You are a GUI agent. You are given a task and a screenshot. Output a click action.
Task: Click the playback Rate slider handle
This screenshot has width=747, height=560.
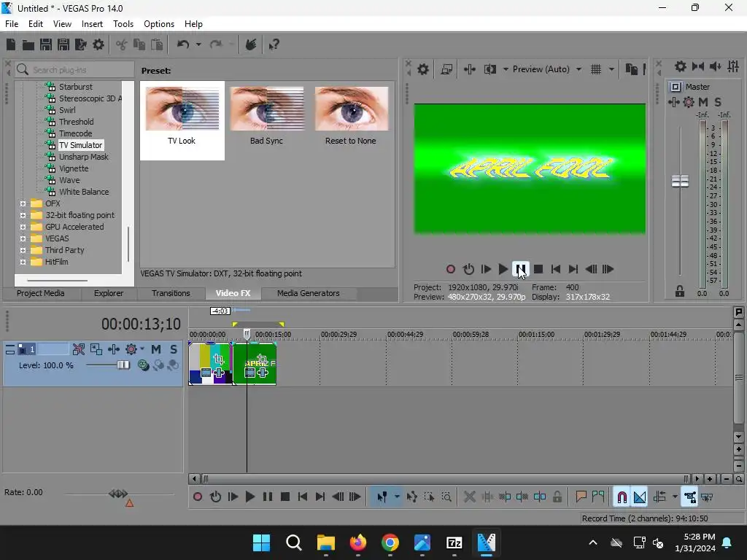117,494
